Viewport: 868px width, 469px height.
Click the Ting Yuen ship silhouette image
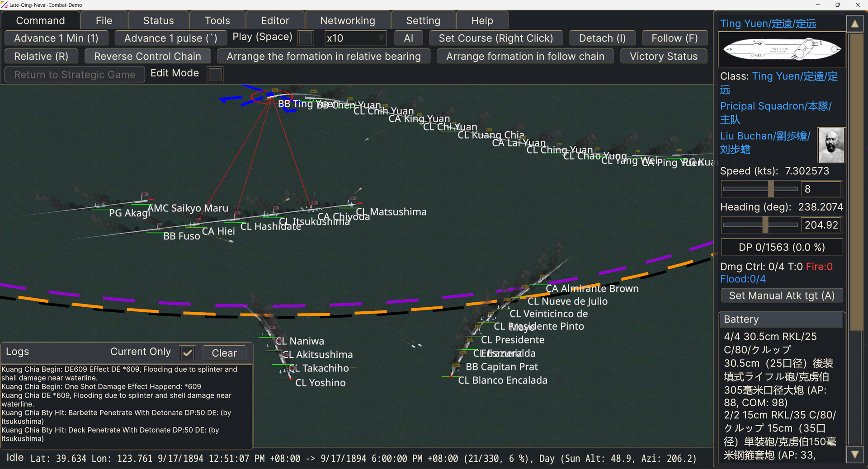click(782, 49)
